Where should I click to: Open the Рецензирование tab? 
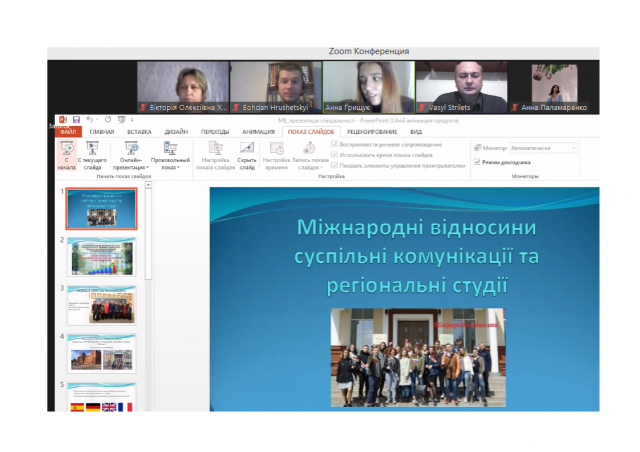(372, 131)
